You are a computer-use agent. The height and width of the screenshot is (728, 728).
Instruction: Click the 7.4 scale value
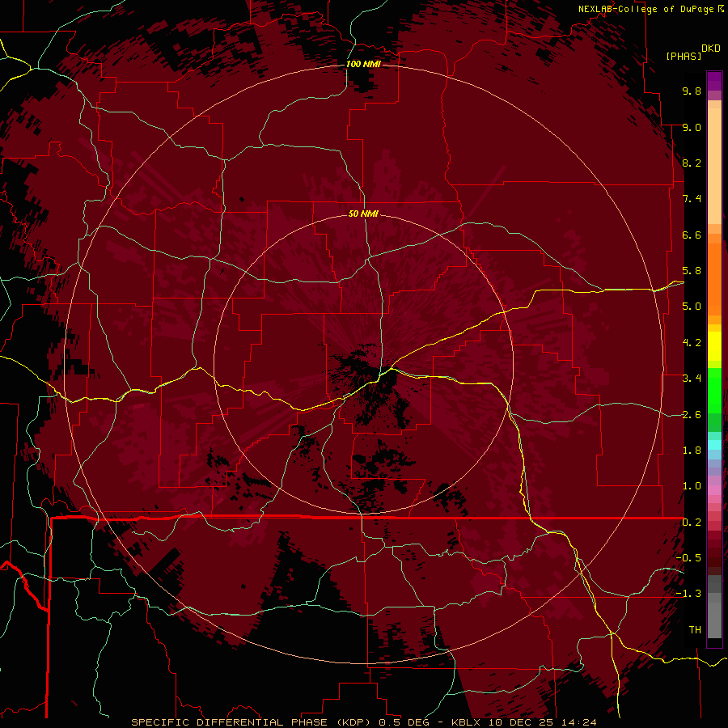pyautogui.click(x=692, y=199)
